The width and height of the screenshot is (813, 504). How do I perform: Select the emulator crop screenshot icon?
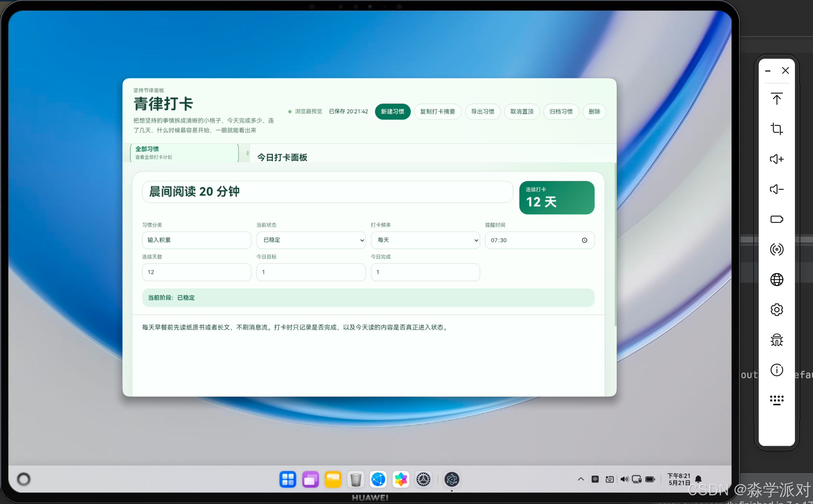pyautogui.click(x=776, y=129)
